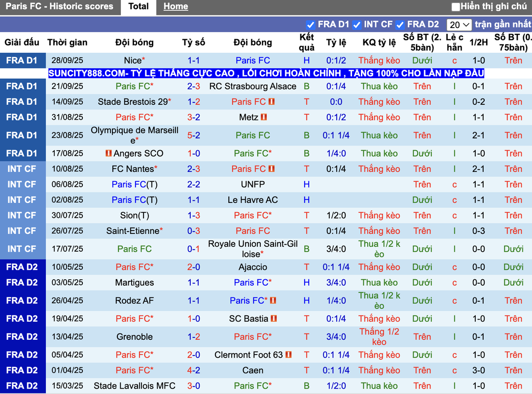Click the red card icon next to SC Bastia
532x394 pixels.
coord(274,319)
